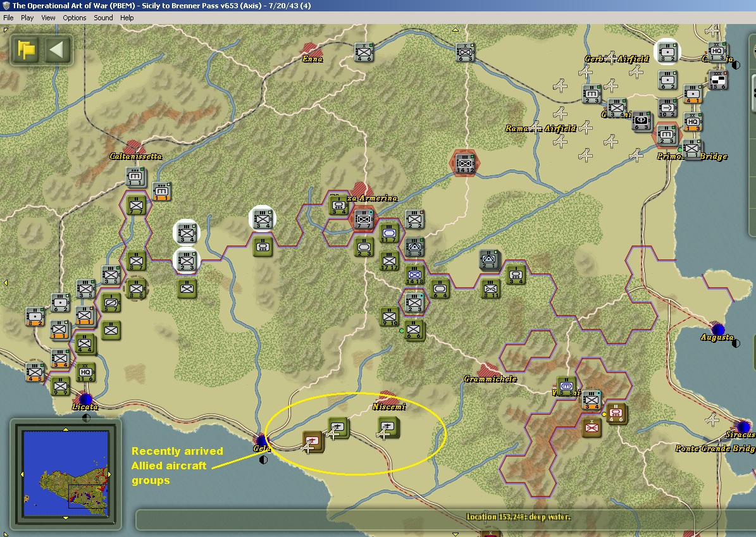Click the mini-map's left scroll arrow
756x537 pixels.
coord(22,474)
